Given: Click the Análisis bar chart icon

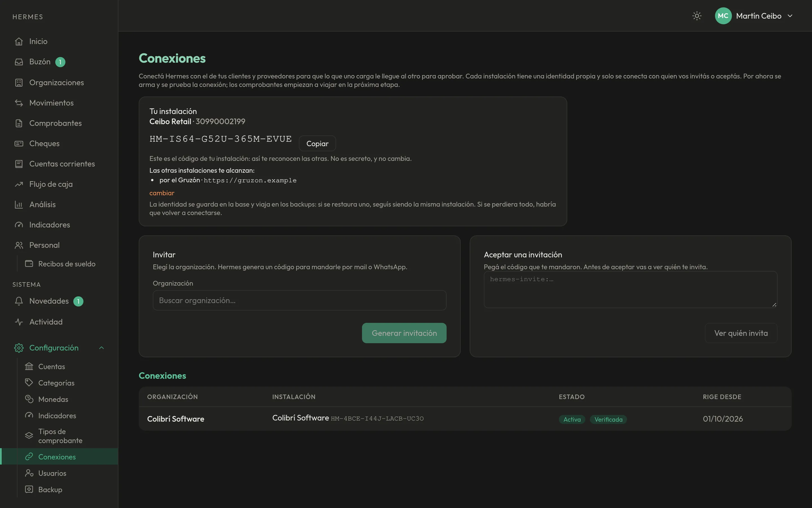Looking at the screenshot, I should [19, 205].
